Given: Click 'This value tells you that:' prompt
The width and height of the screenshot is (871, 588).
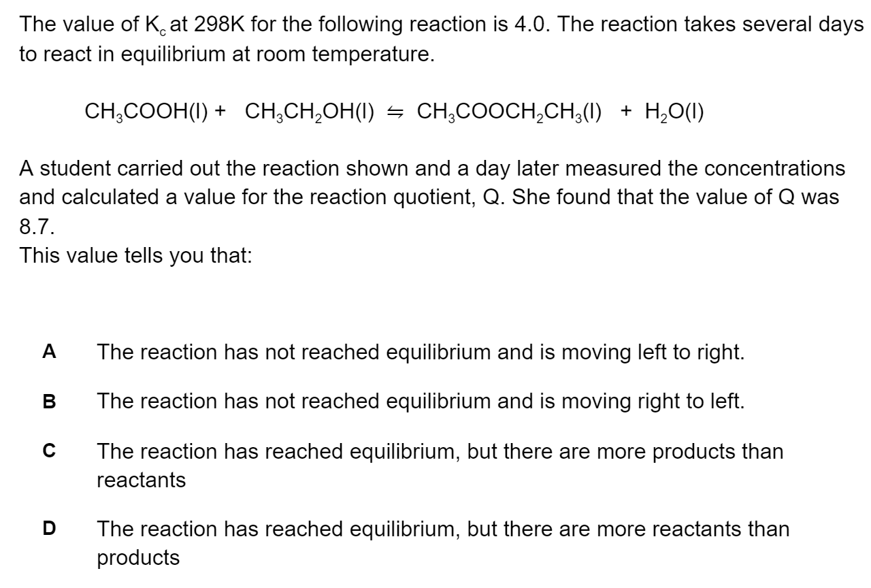Looking at the screenshot, I should 136,256.
